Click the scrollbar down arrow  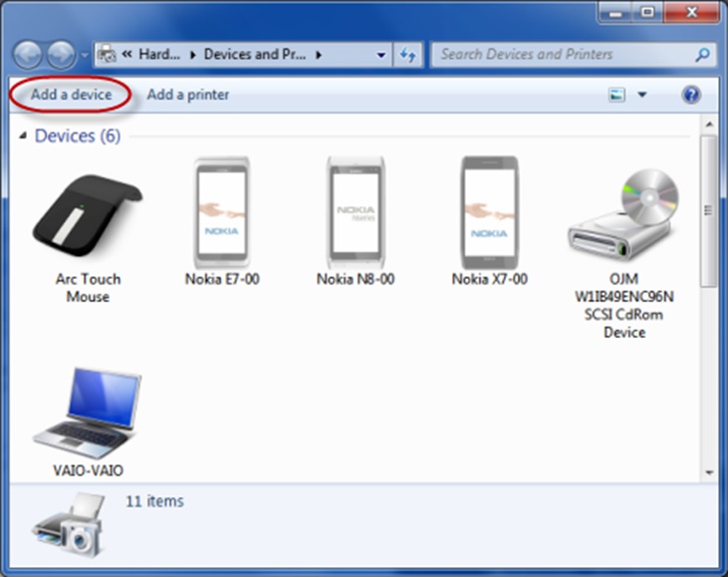coord(709,472)
